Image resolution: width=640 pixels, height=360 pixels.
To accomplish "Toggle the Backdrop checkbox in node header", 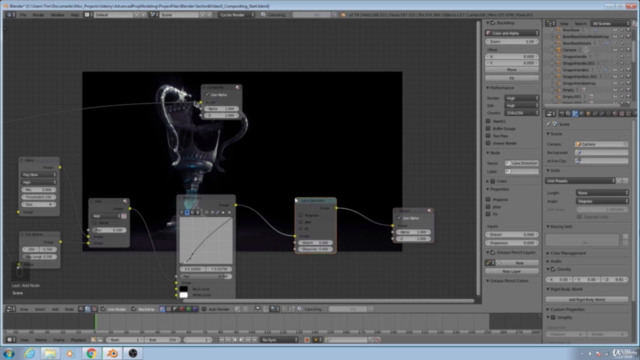I will (133, 309).
